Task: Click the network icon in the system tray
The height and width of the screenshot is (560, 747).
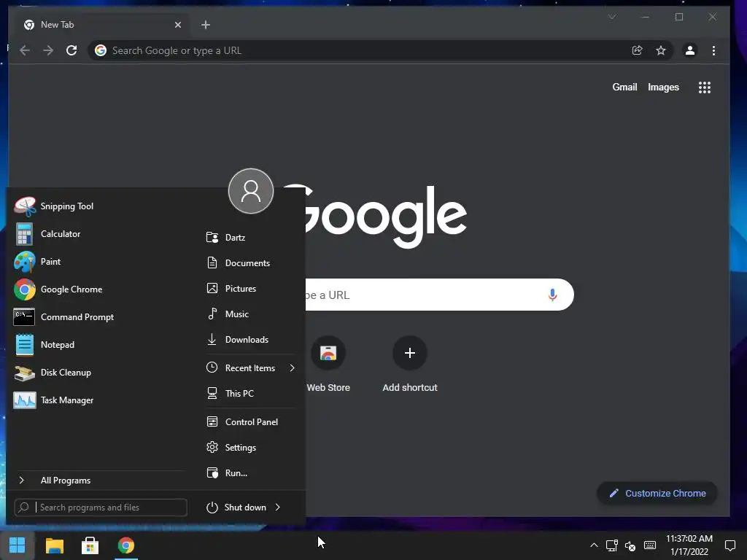Action: click(612, 545)
